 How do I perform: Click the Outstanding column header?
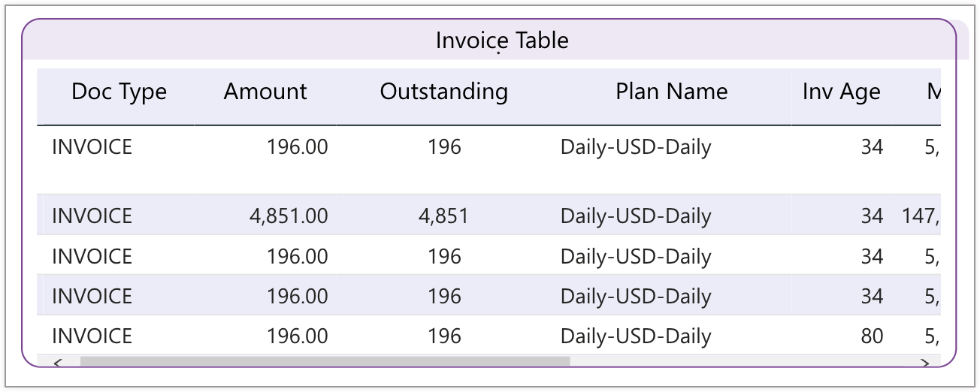pyautogui.click(x=444, y=92)
